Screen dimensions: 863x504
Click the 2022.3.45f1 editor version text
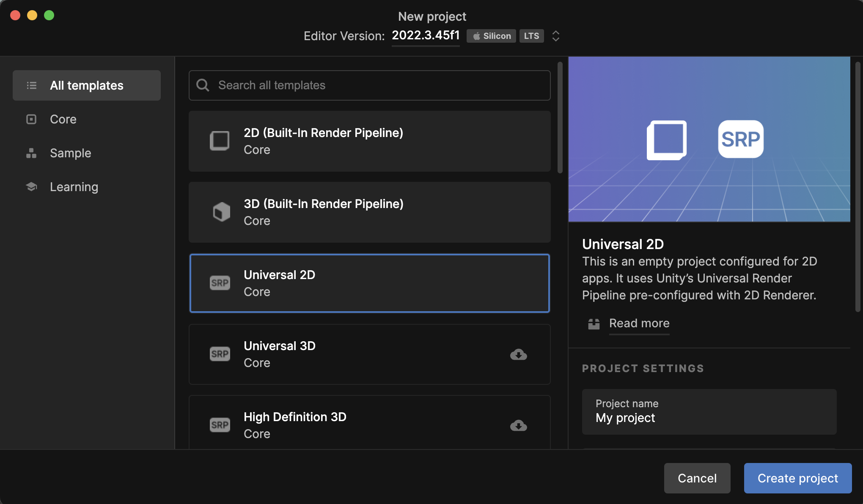click(426, 36)
